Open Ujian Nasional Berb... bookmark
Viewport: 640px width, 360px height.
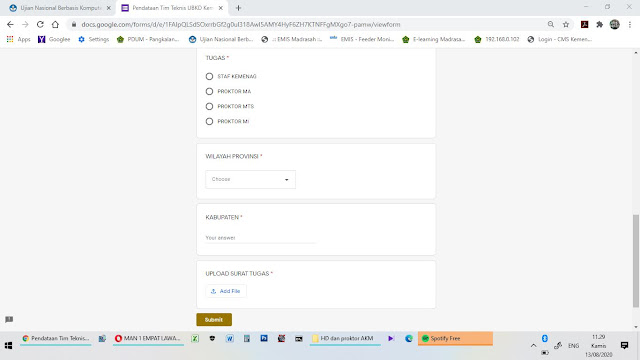coord(221,39)
